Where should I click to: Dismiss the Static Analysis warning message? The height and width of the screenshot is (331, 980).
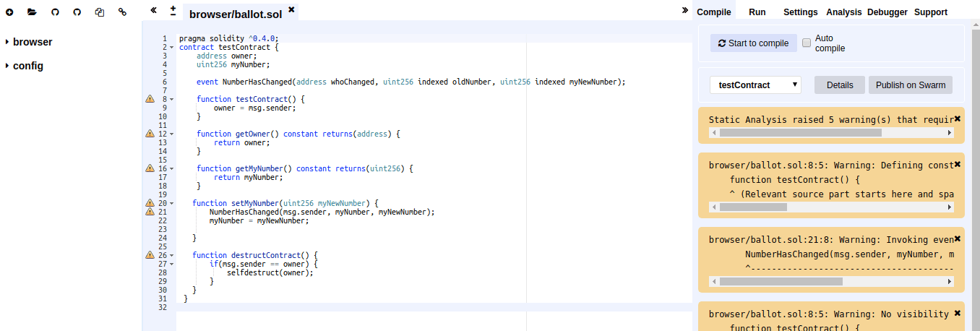pyautogui.click(x=957, y=119)
